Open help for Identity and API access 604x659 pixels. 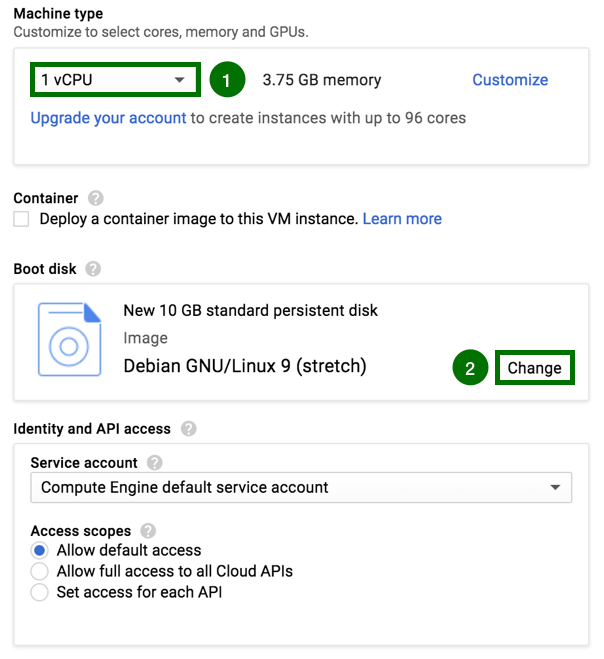pyautogui.click(x=189, y=429)
